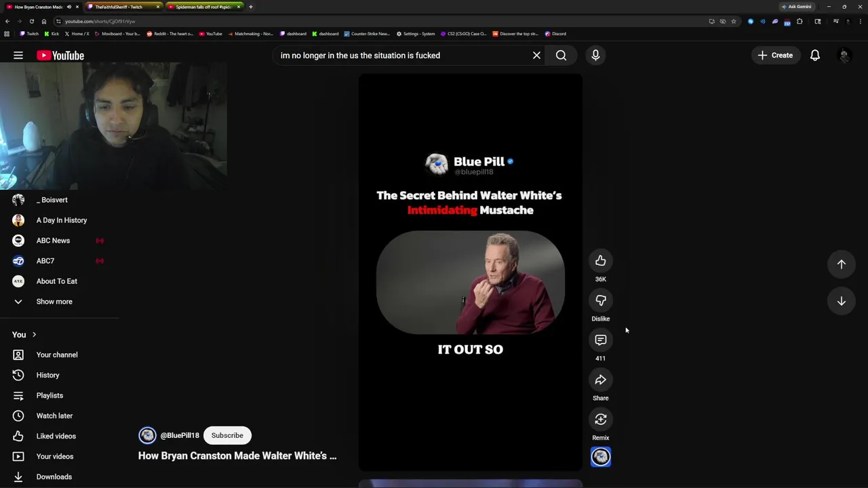Open browser home page button
The image size is (868, 488).
[44, 21]
